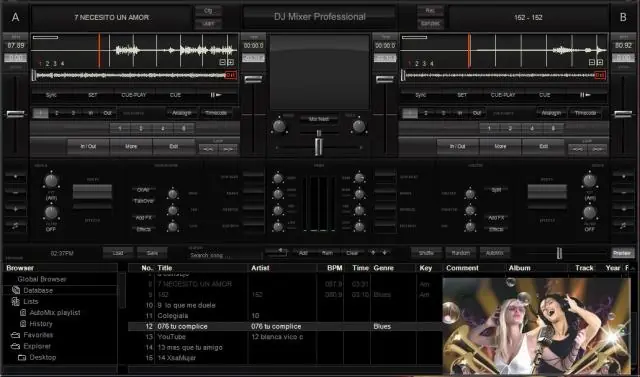Toggle Sync on deck B

point(420,95)
